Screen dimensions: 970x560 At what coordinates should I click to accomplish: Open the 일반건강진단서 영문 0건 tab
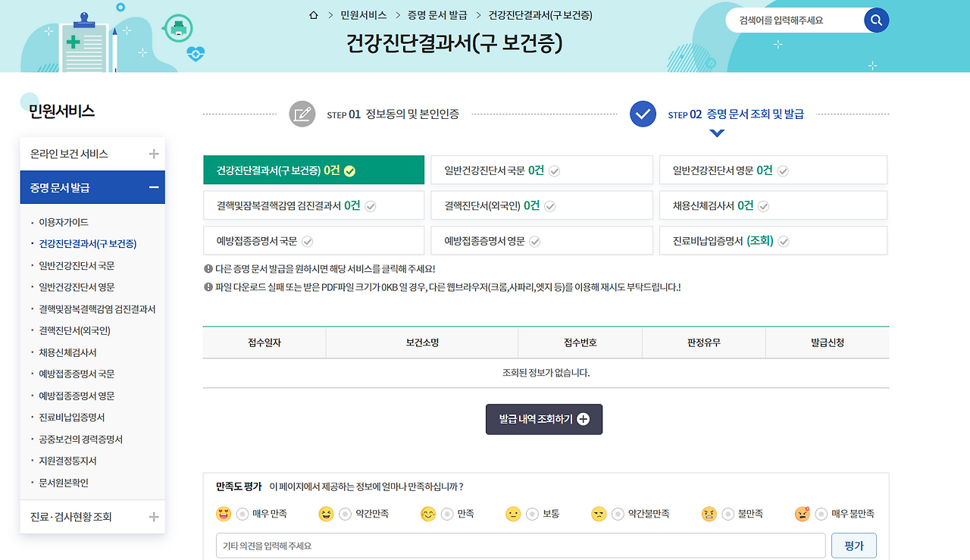(x=773, y=171)
